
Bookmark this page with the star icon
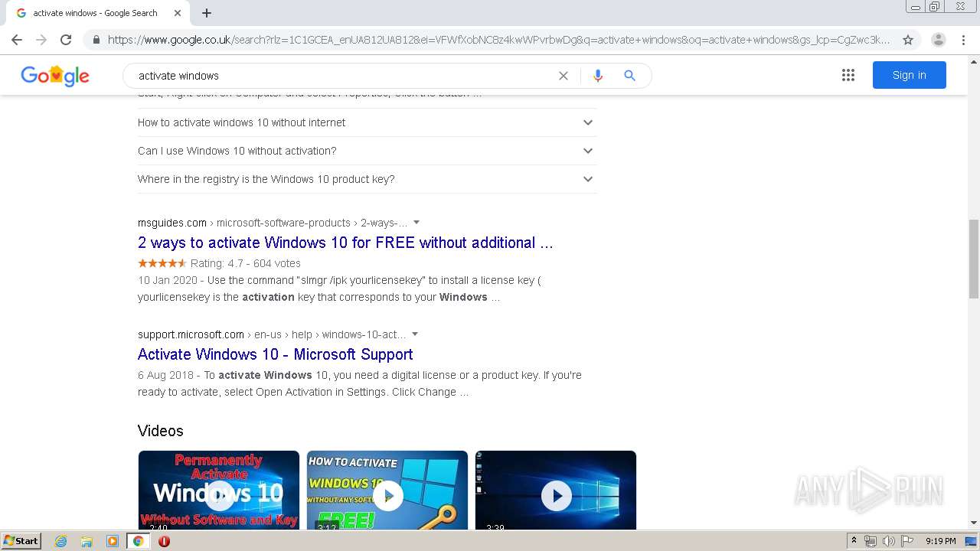click(x=908, y=40)
